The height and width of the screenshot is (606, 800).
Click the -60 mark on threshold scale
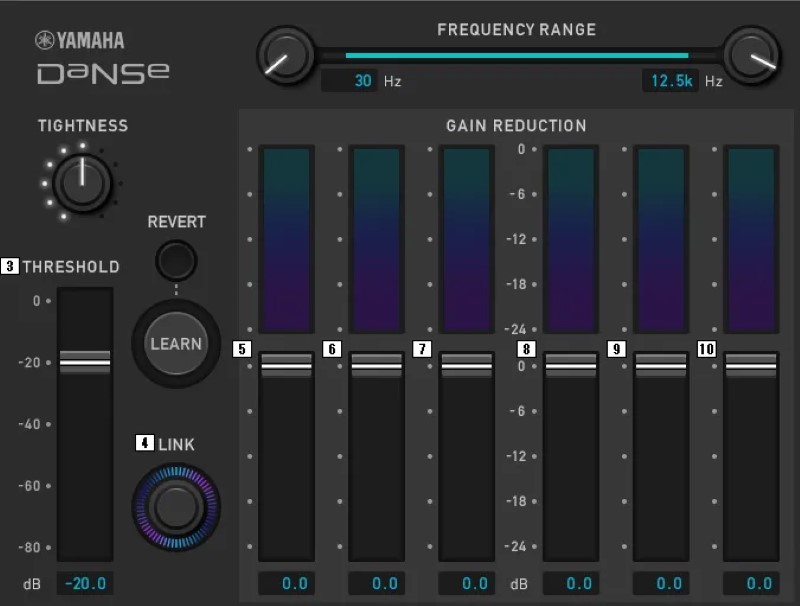click(29, 486)
